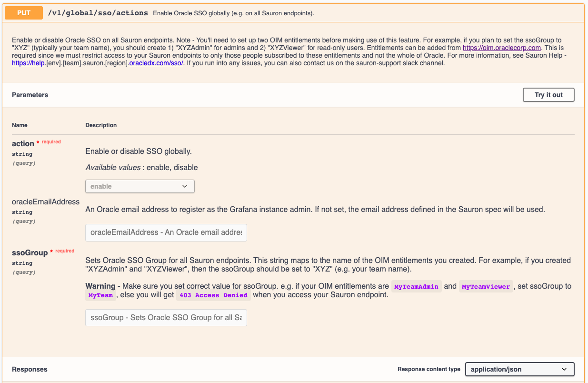
Task: Click the ssoGroup parameter name label
Action: pyautogui.click(x=30, y=252)
